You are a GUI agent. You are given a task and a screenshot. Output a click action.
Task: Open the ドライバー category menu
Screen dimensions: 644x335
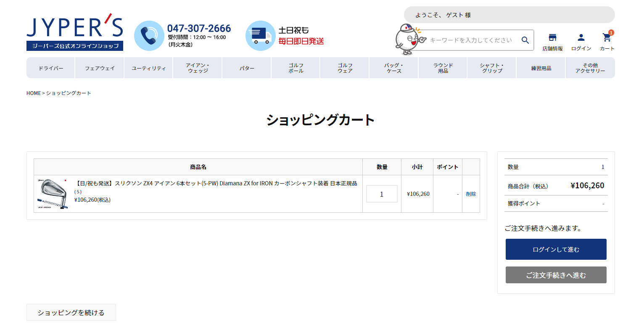[x=50, y=67]
